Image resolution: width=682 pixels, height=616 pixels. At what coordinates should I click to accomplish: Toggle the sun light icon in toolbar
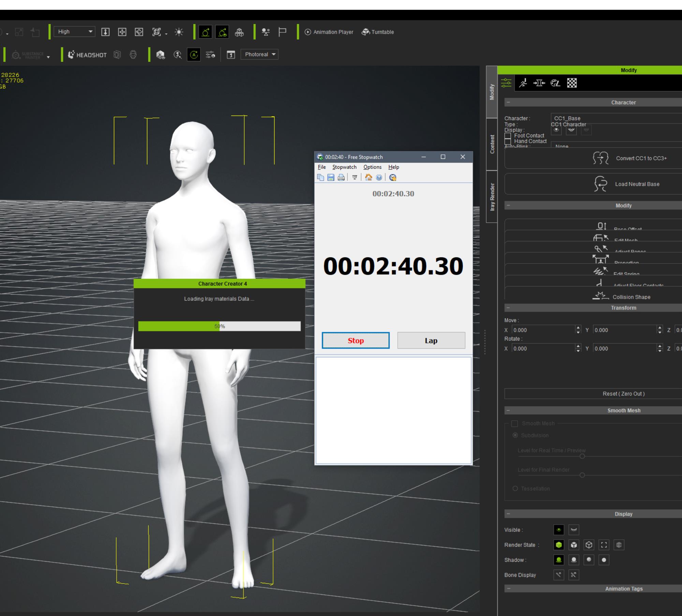[179, 32]
